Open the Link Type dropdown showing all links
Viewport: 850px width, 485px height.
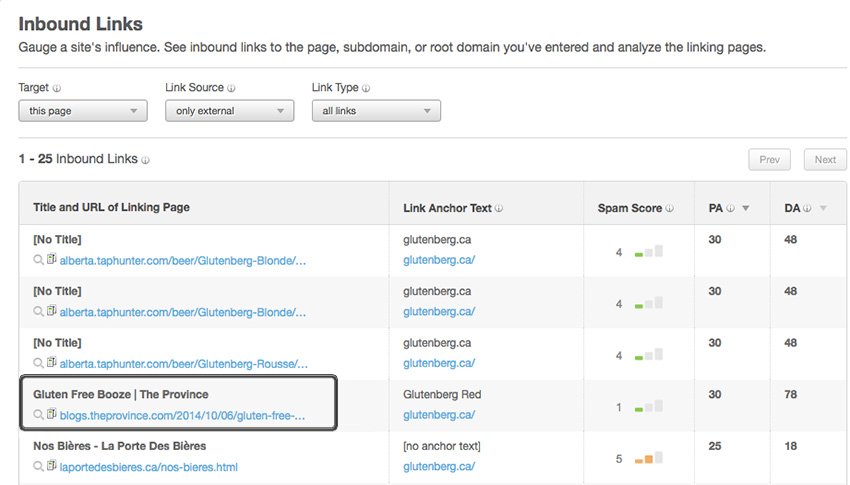(x=376, y=111)
